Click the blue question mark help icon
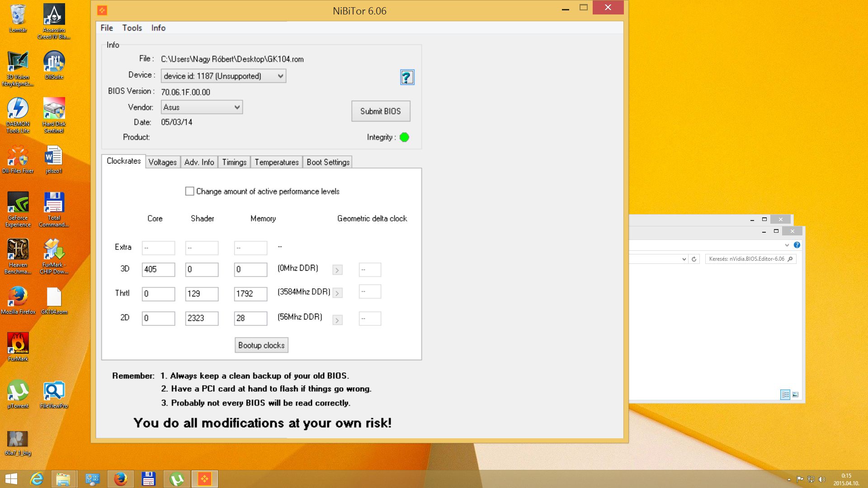The width and height of the screenshot is (868, 488). (x=407, y=77)
